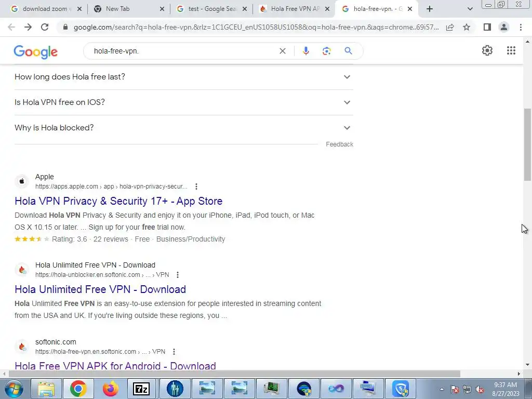Launch 7-Zip from taskbar
532x399 pixels.
pyautogui.click(x=141, y=389)
